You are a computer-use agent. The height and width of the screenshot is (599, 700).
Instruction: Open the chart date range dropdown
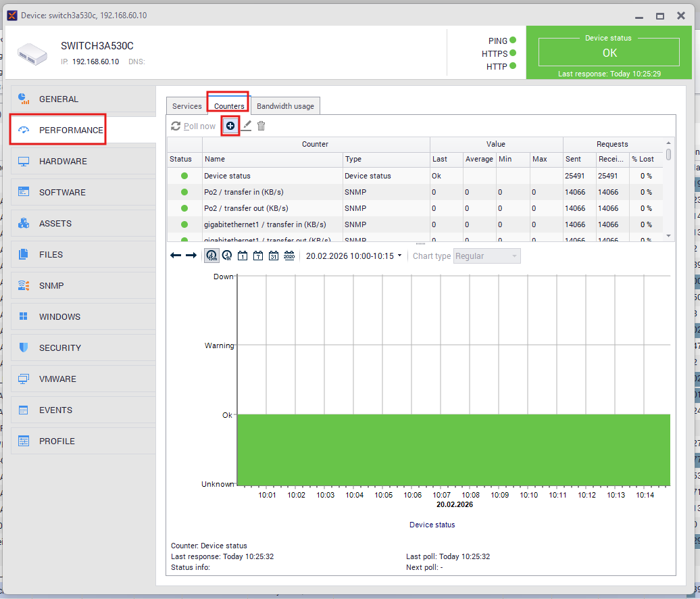(x=353, y=256)
